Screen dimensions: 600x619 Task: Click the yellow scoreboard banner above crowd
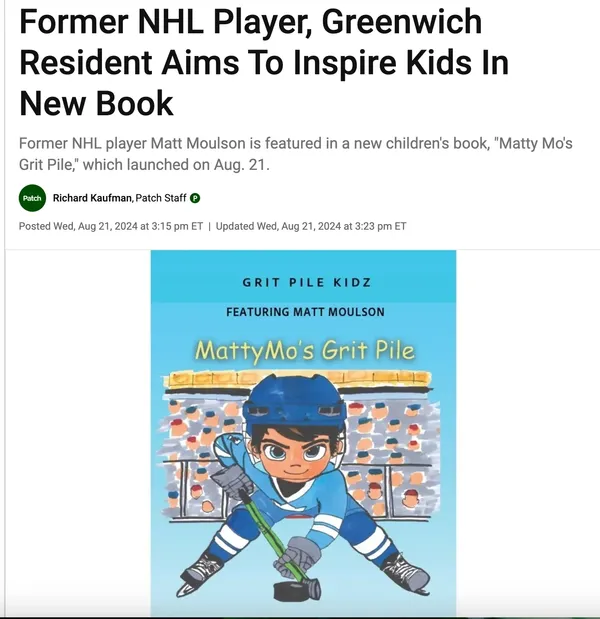coord(298,379)
